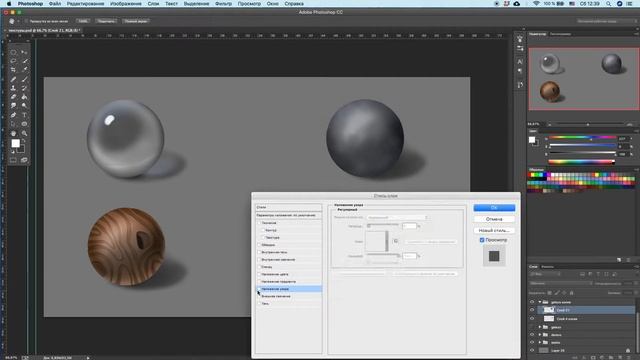The image size is (640, 360).
Task: Select the Hand tool in toolbox
Action: coord(13,133)
